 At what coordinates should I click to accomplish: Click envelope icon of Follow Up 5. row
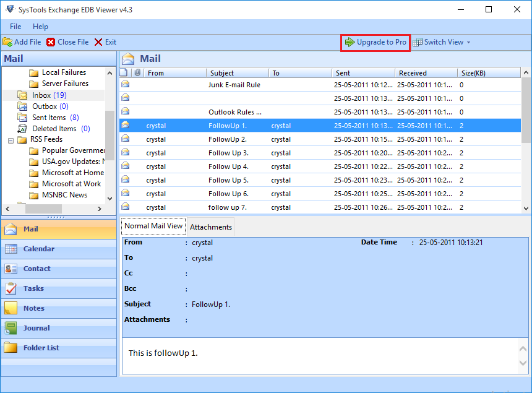tap(126, 179)
